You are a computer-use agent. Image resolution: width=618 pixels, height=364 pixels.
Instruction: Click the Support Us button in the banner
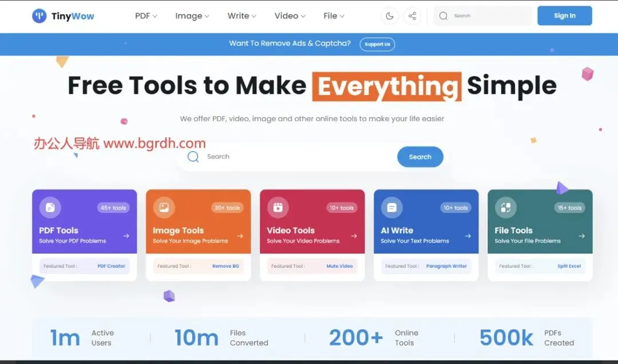[x=377, y=44]
